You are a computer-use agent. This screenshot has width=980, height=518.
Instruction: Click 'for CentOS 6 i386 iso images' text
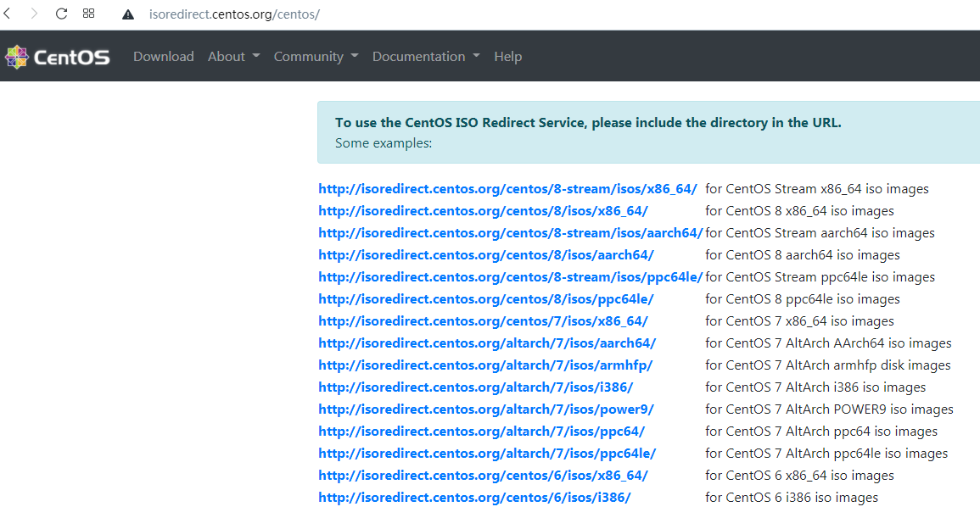click(x=792, y=498)
